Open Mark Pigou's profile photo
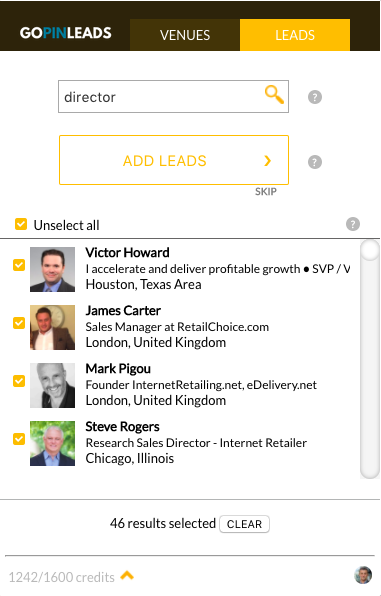This screenshot has width=381, height=596. 52,385
